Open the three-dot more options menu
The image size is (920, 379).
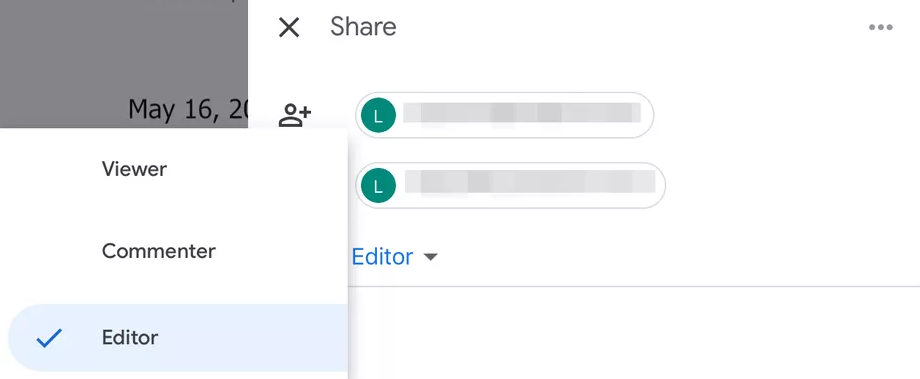pos(881,27)
